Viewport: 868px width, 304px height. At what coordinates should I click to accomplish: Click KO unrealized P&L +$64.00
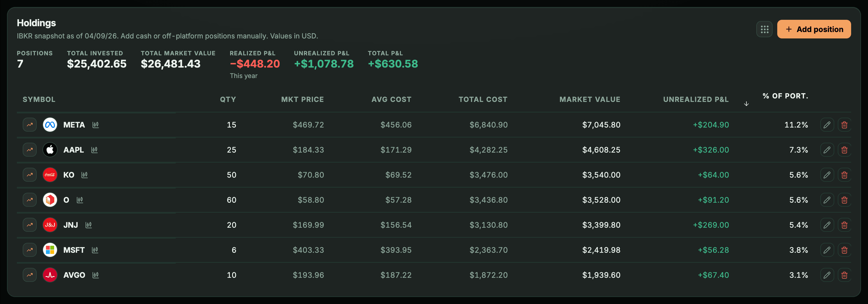pyautogui.click(x=713, y=175)
